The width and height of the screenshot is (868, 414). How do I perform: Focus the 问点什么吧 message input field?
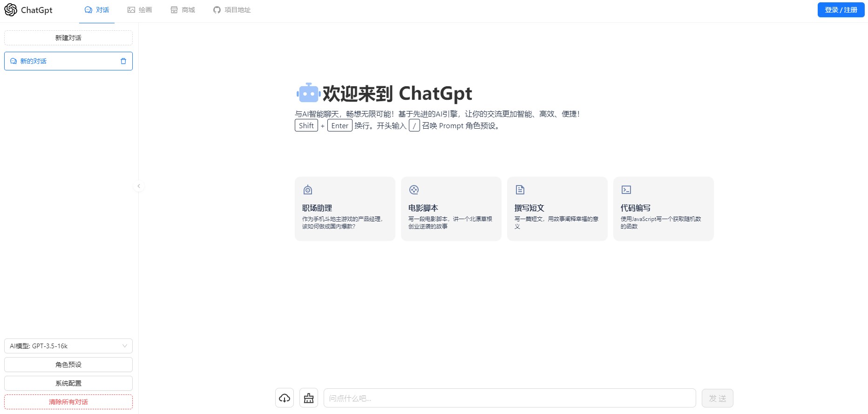click(509, 398)
